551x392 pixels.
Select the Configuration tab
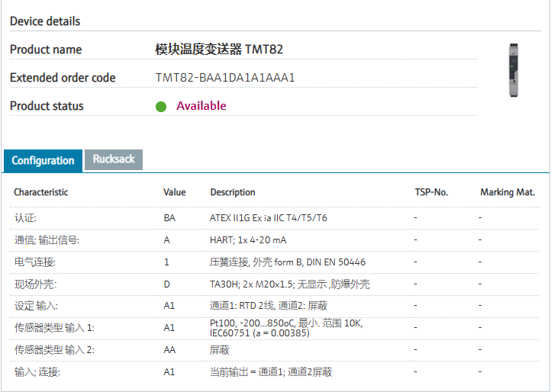43,160
